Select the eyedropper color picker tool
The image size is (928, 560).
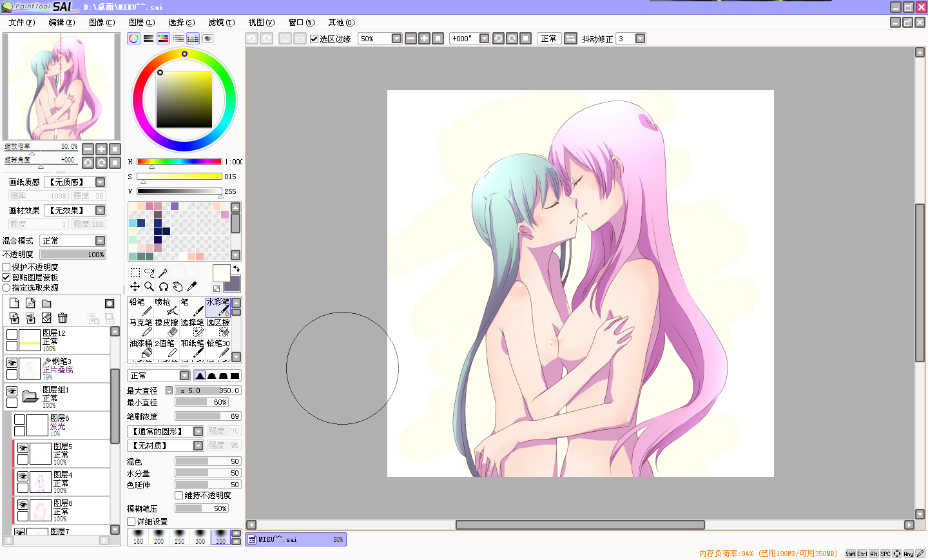192,287
